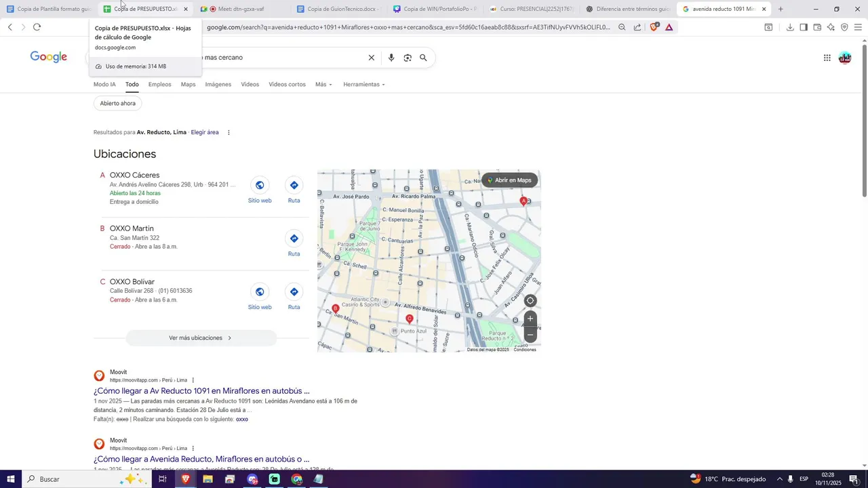Image resolution: width=868 pixels, height=488 pixels.
Task: Toggle the Abierto ahora filter chip
Action: (x=118, y=103)
